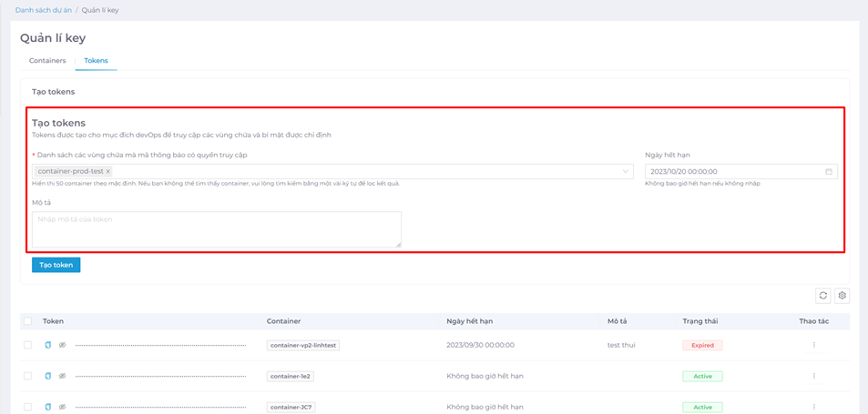
Task: Click the Mô tả description text area
Action: coord(216,228)
